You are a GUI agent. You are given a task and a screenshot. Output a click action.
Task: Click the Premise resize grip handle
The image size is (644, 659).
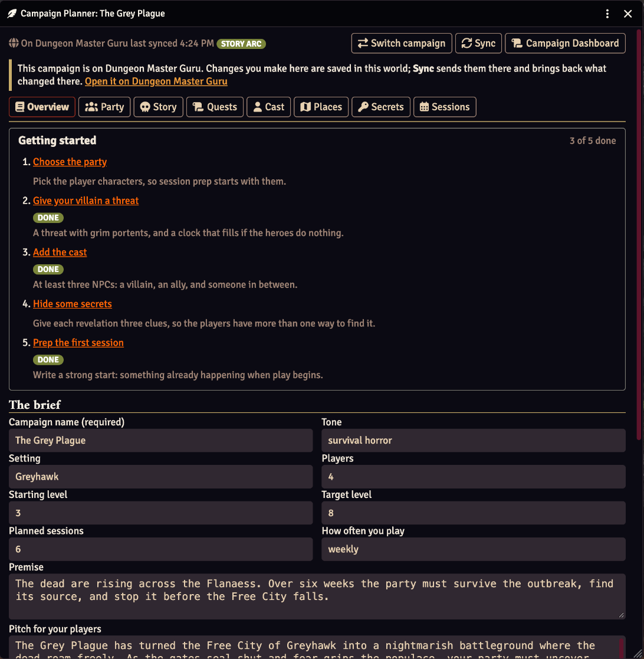[x=622, y=615]
